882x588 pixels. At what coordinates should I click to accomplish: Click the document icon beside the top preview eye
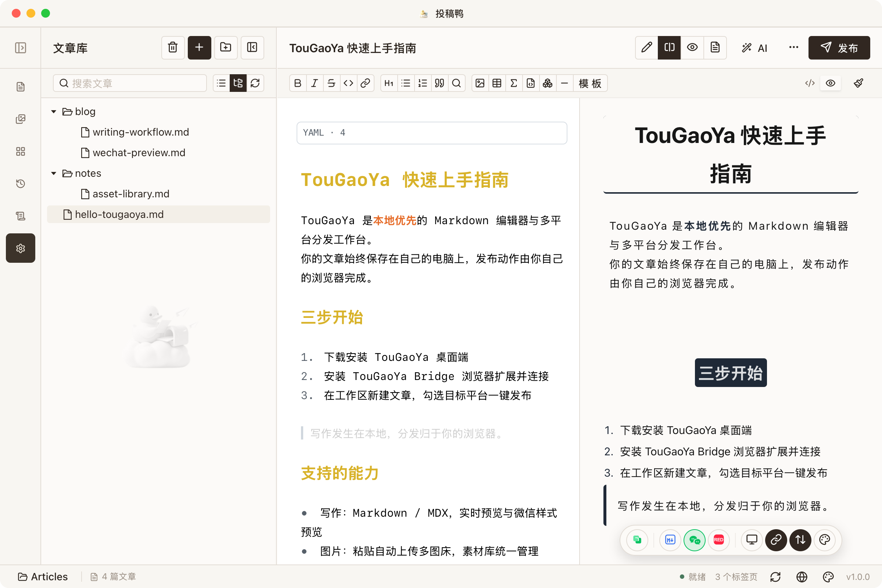click(x=715, y=48)
